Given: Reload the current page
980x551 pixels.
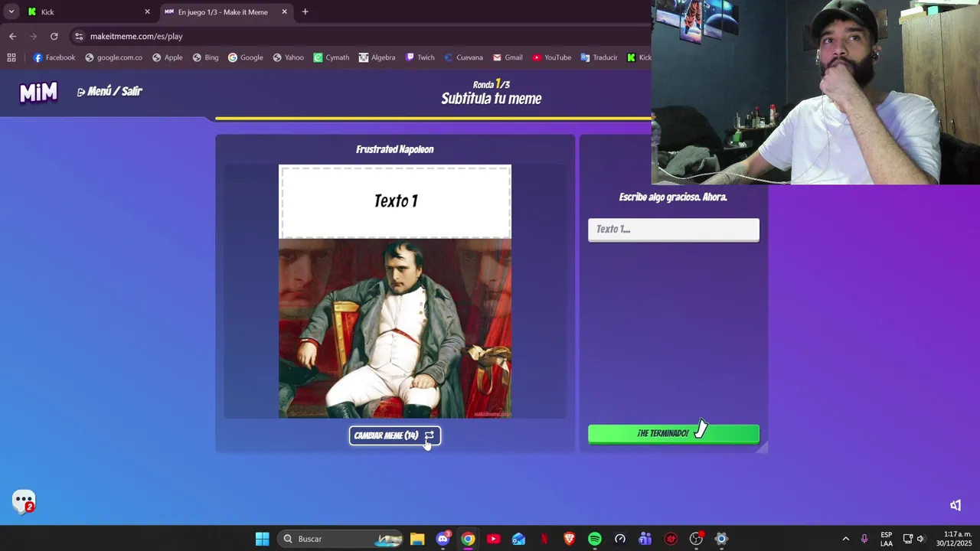Looking at the screenshot, I should [54, 36].
